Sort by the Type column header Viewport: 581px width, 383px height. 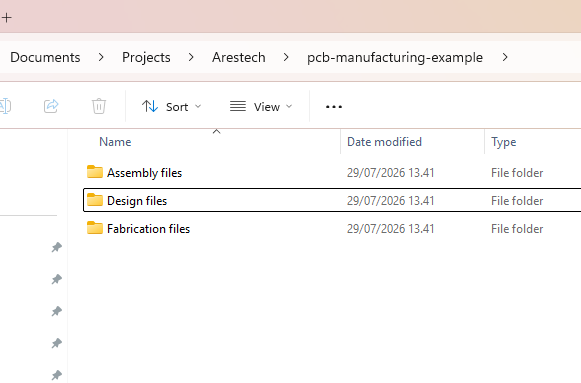[x=504, y=142]
